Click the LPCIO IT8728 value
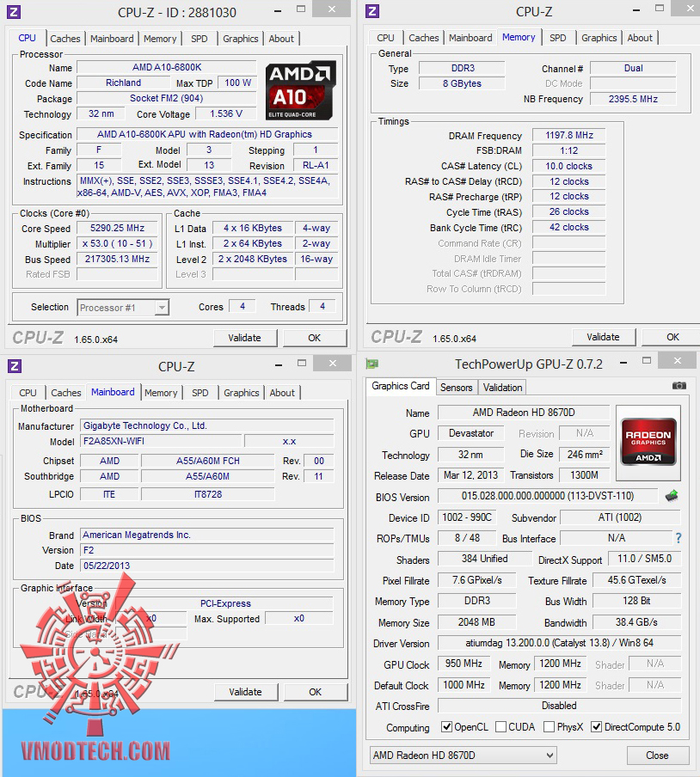 tap(208, 494)
